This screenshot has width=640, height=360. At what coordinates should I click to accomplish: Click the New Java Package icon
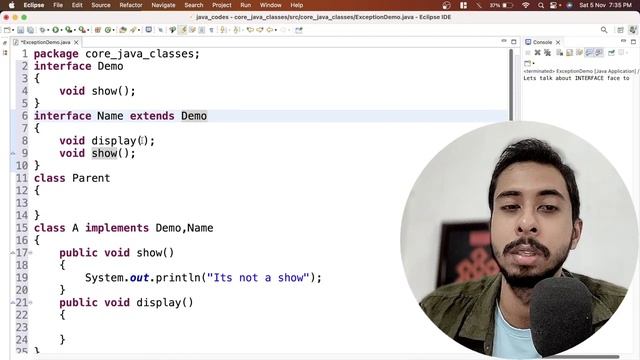98,30
